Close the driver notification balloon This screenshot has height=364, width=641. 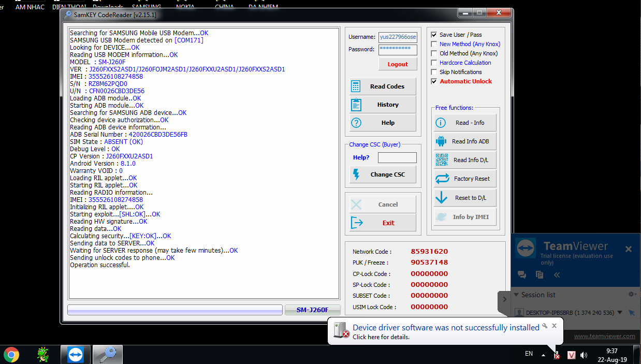click(x=554, y=326)
